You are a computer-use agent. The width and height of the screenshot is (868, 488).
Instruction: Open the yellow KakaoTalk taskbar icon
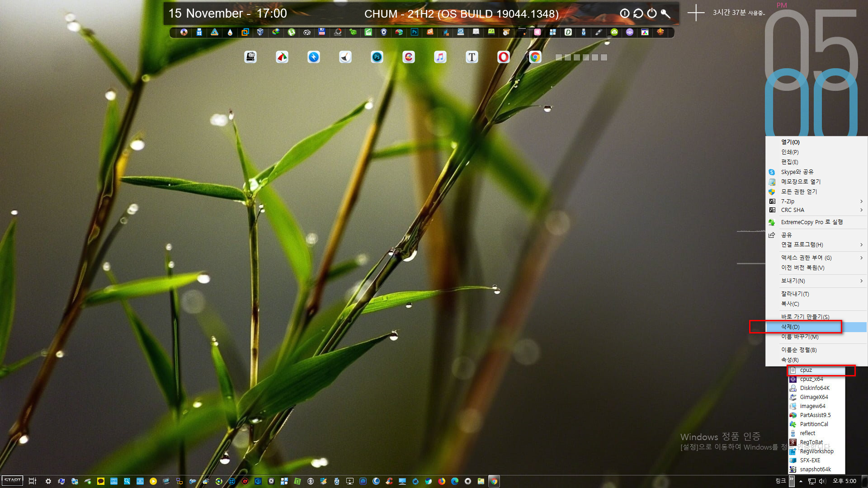[x=101, y=481]
